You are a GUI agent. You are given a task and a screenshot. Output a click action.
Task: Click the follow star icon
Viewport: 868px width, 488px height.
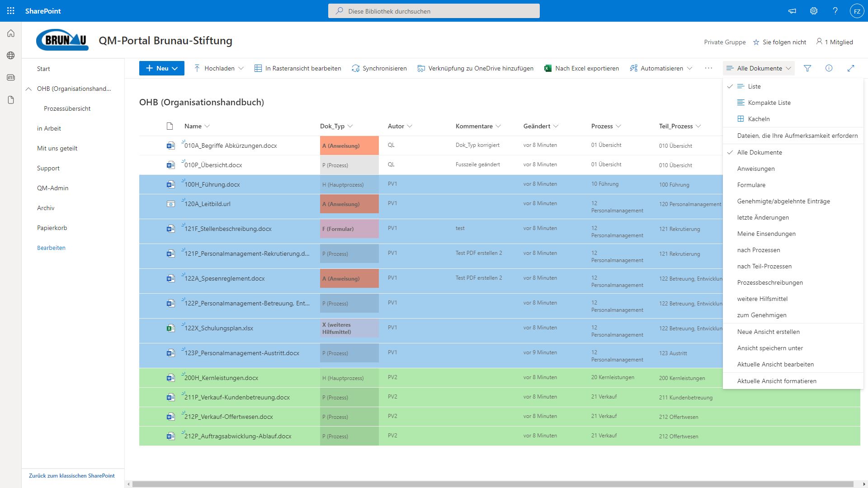pos(756,42)
